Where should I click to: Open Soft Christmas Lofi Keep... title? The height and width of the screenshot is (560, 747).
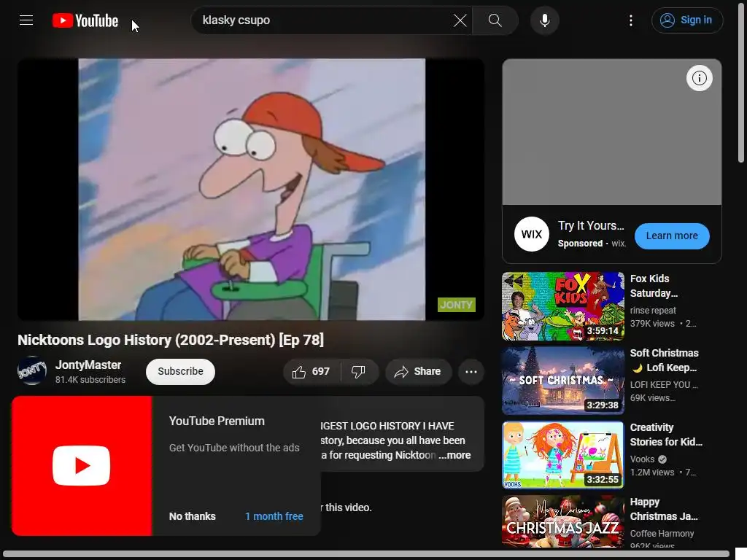(x=664, y=360)
